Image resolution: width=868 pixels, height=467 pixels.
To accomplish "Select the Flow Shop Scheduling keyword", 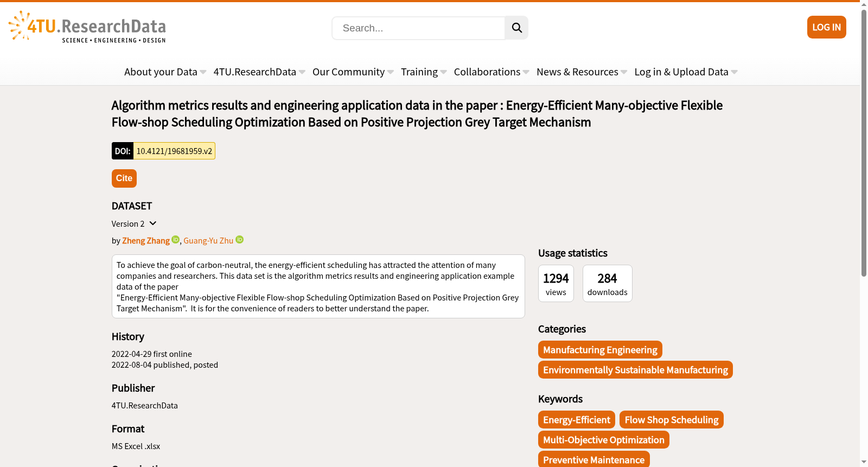I will (671, 420).
